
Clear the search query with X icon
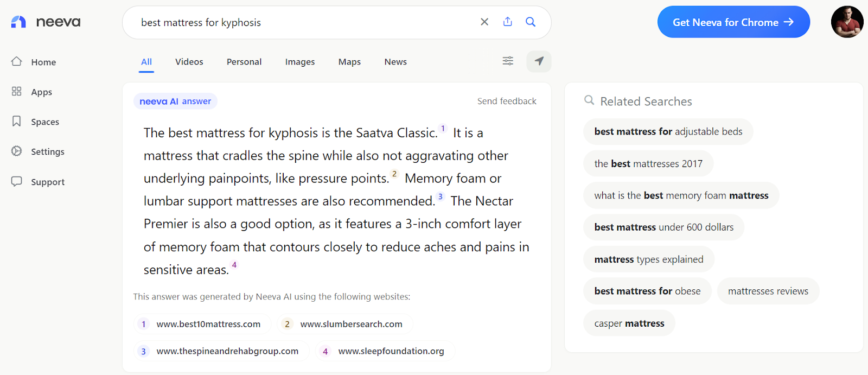[484, 22]
